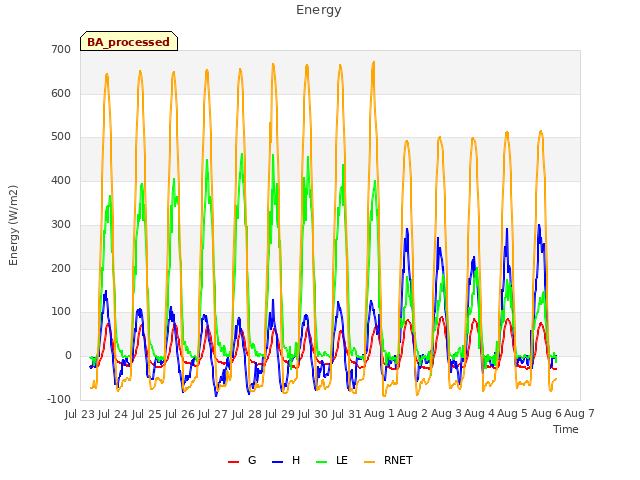Click the Energy (W/m2) y-axis label
The height and width of the screenshot is (480, 640).
(x=13, y=225)
